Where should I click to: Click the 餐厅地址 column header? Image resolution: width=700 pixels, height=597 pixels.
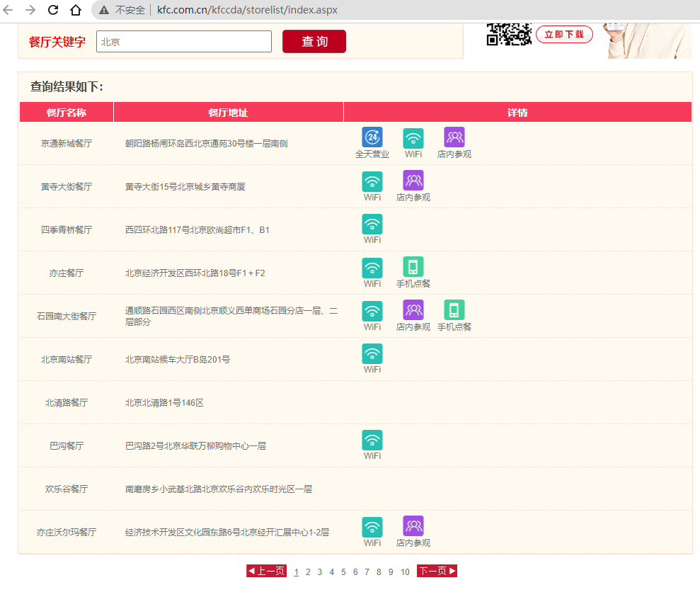tap(229, 112)
